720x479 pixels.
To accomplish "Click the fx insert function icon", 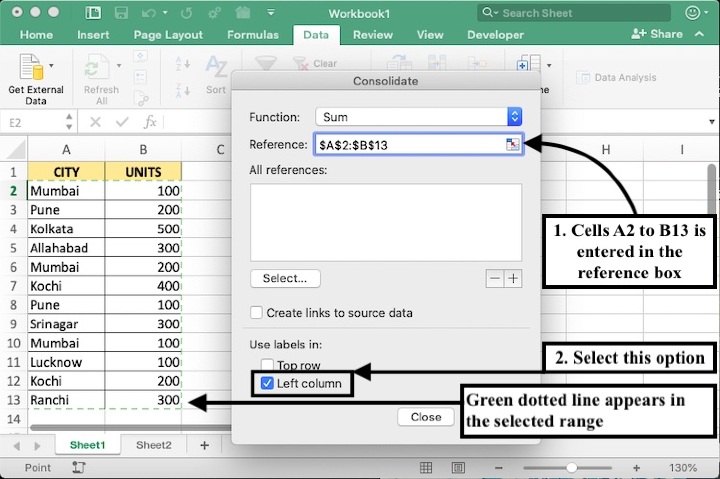I will [x=150, y=122].
